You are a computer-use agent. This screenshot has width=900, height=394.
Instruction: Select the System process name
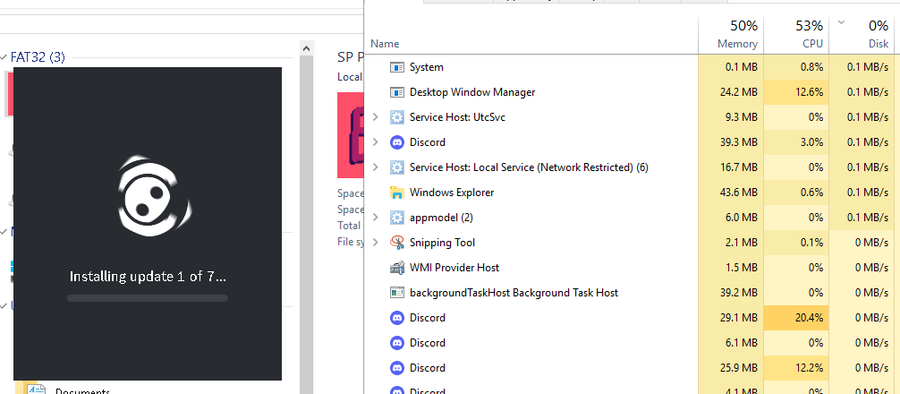(426, 67)
